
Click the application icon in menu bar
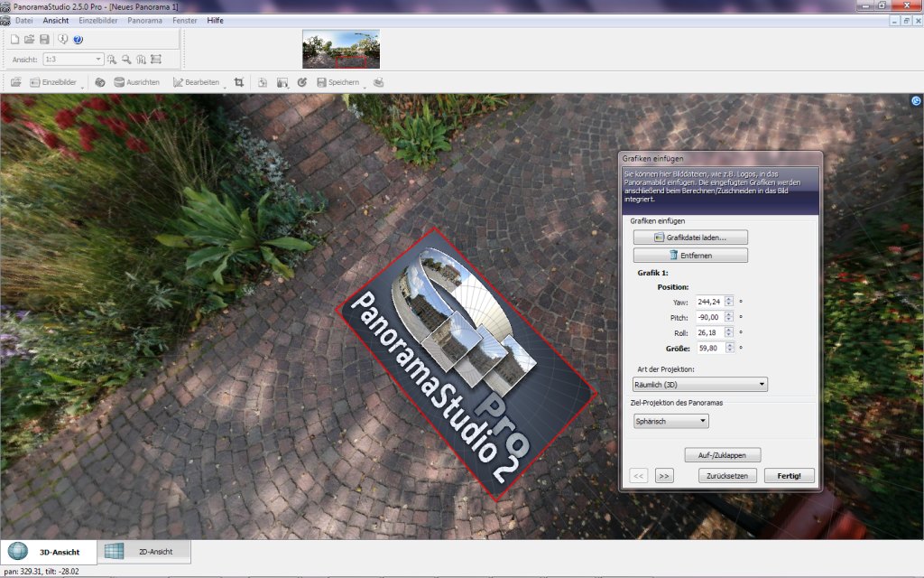pos(5,21)
